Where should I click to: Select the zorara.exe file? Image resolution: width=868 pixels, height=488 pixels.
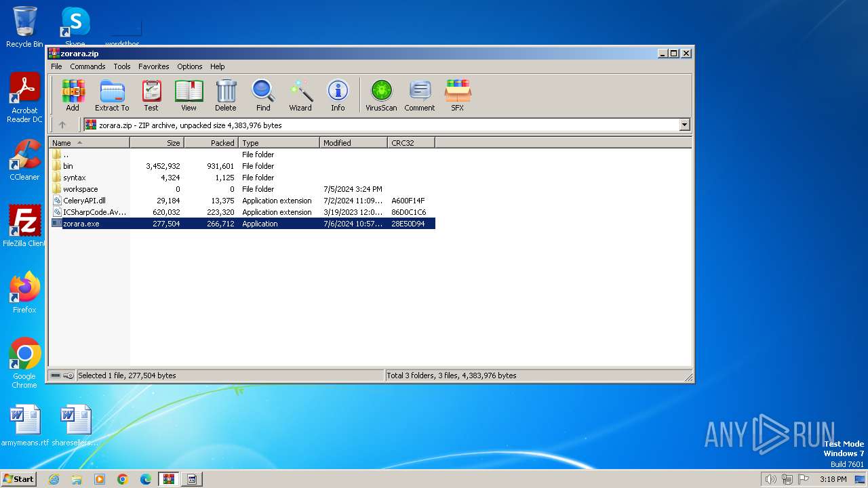242,224
